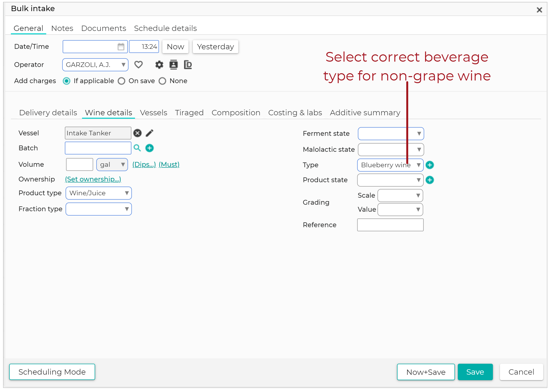Open the Dips link

144,165
